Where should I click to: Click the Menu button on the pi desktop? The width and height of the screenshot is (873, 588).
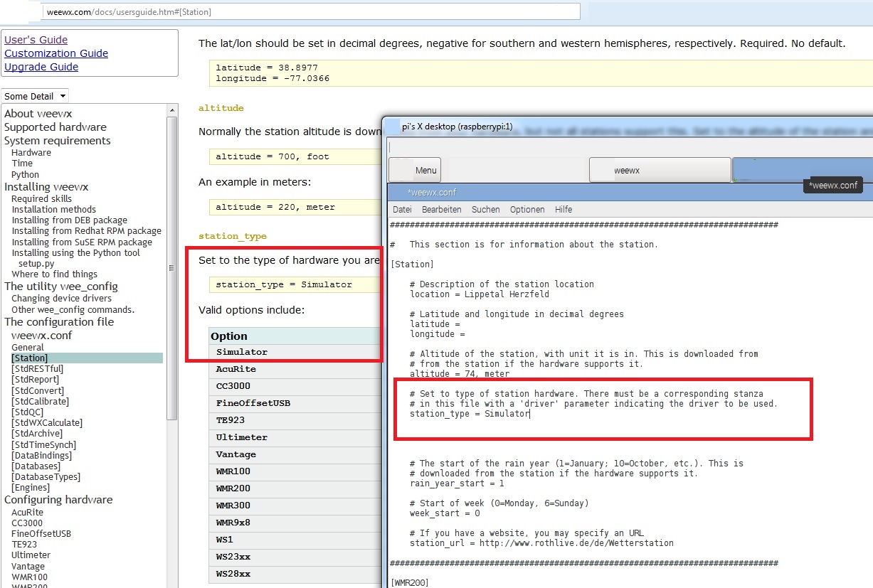click(415, 170)
